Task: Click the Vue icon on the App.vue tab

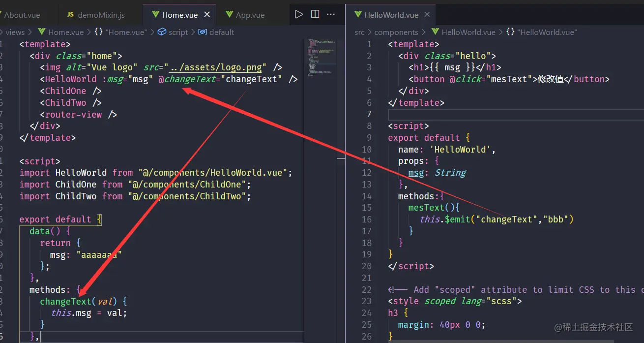Action: [229, 15]
